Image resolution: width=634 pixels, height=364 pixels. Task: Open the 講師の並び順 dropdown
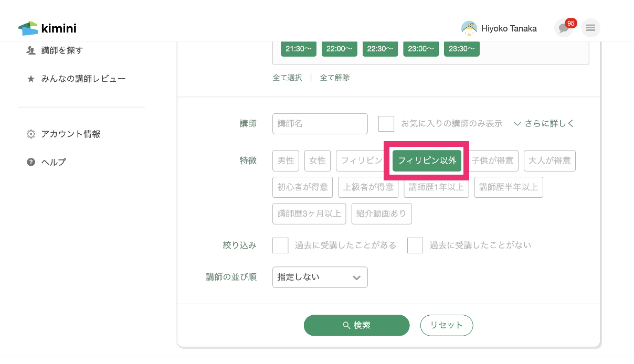coord(320,277)
